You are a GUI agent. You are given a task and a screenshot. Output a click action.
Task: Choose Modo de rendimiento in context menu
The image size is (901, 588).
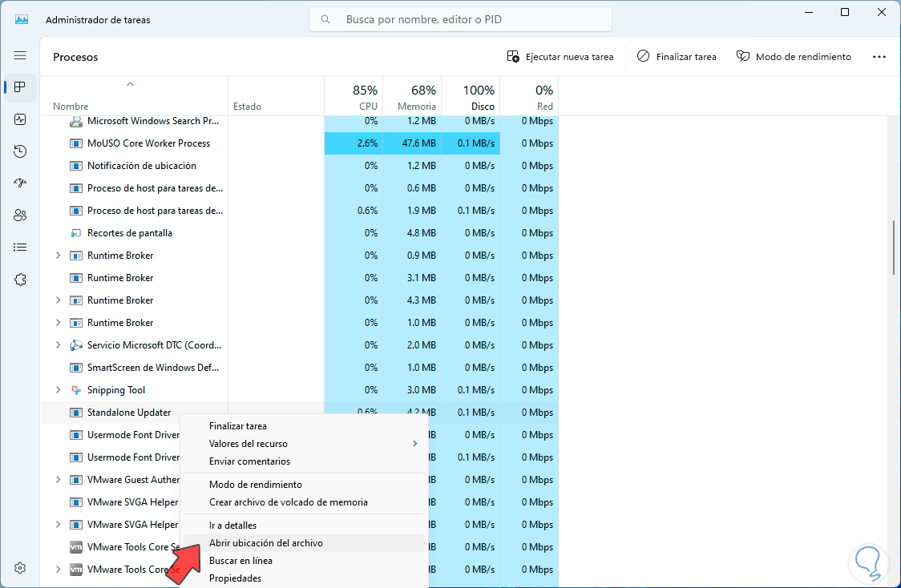pyautogui.click(x=304, y=485)
